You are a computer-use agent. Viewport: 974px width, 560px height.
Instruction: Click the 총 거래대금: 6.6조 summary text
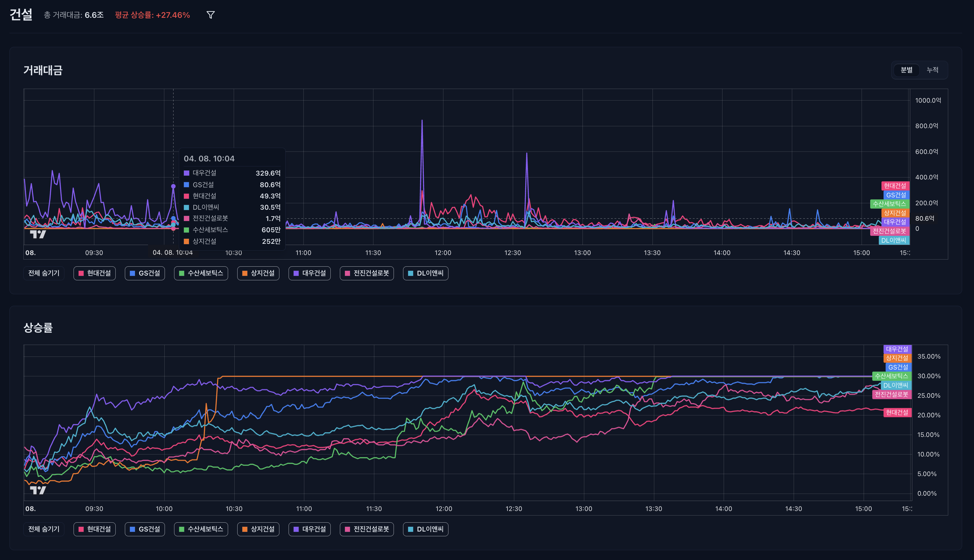(x=74, y=15)
